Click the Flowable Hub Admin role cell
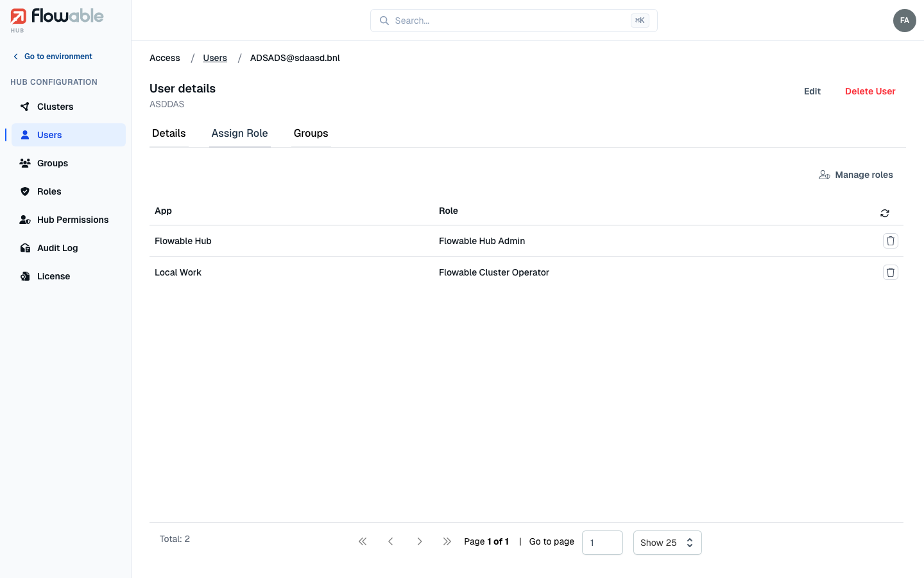 482,241
